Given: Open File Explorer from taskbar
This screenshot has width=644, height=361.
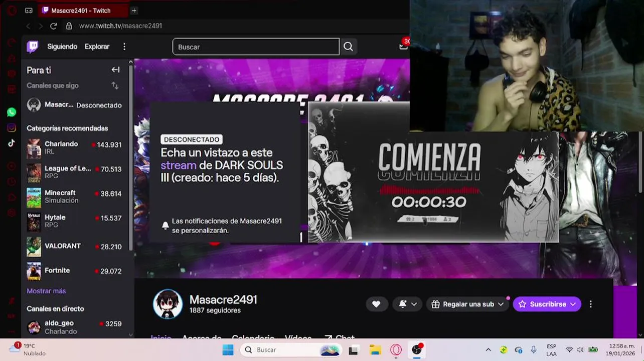Looking at the screenshot, I should tap(375, 350).
